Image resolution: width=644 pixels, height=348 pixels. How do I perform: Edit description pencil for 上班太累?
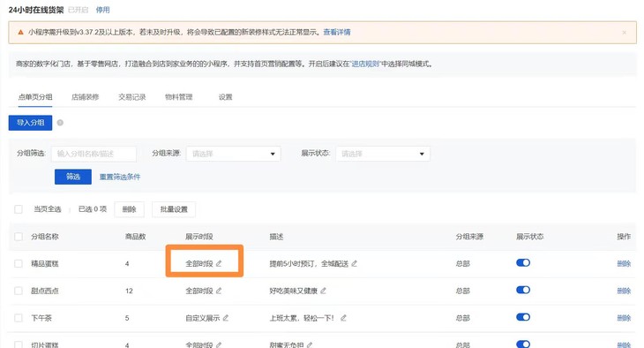343,318
